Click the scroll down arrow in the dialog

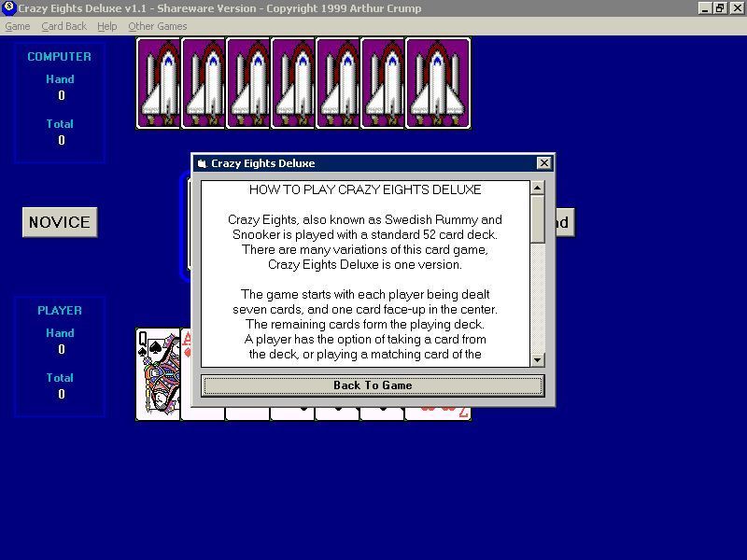535,357
